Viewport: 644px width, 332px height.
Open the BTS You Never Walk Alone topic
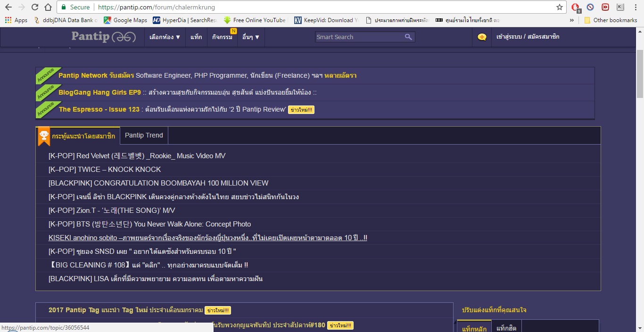pyautogui.click(x=150, y=224)
